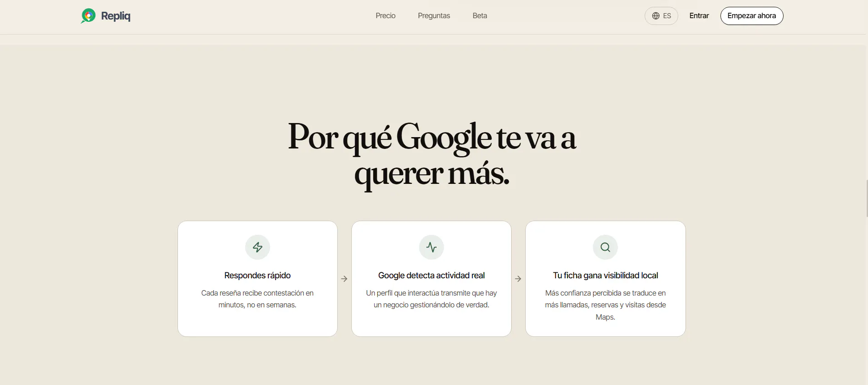
Task: Click the Entrar login link
Action: tap(699, 15)
